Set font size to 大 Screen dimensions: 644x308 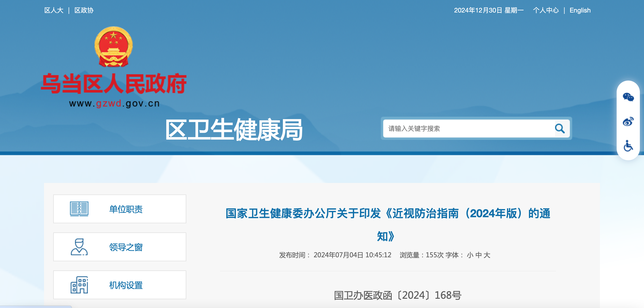pyautogui.click(x=487, y=255)
